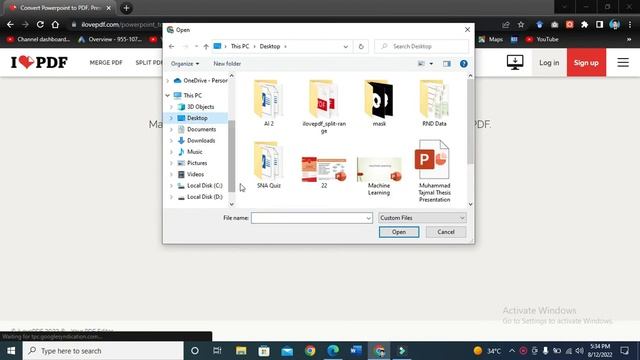The width and height of the screenshot is (640, 360).
Task: Select the Muhammad Tajmal Thesis Presentation file
Action: (x=434, y=171)
